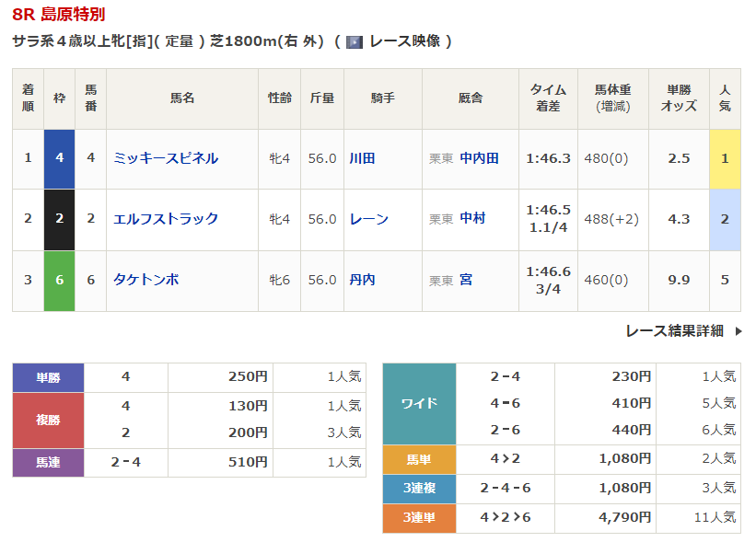
Task: Click the 8R 島原特別 race title
Action: (59, 15)
